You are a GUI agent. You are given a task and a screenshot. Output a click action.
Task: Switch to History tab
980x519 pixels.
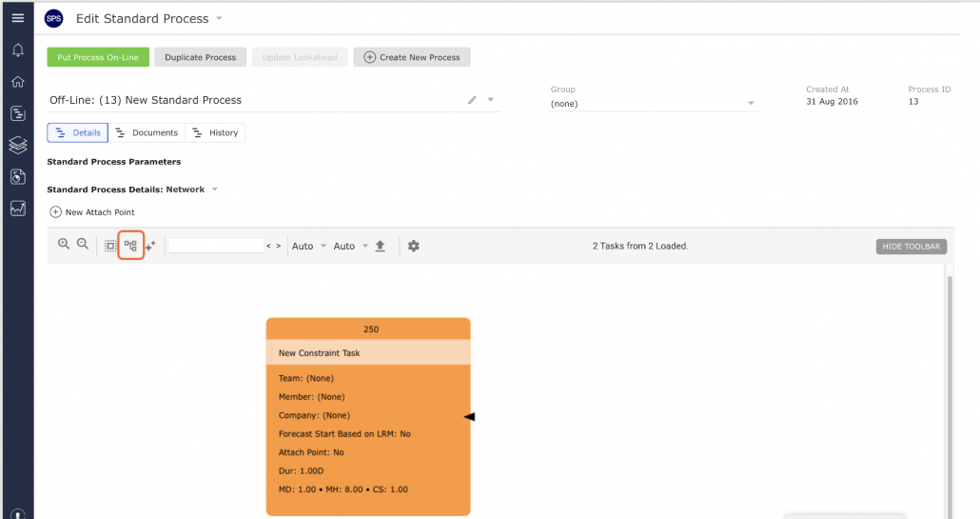[x=215, y=132]
